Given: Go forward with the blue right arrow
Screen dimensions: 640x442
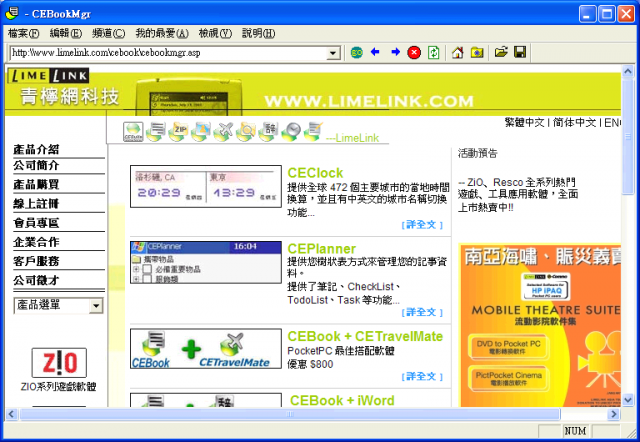Looking at the screenshot, I should click(395, 52).
